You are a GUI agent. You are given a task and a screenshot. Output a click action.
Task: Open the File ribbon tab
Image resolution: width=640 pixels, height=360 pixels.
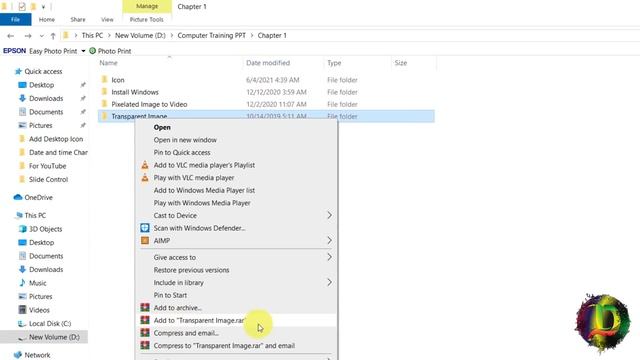16,19
